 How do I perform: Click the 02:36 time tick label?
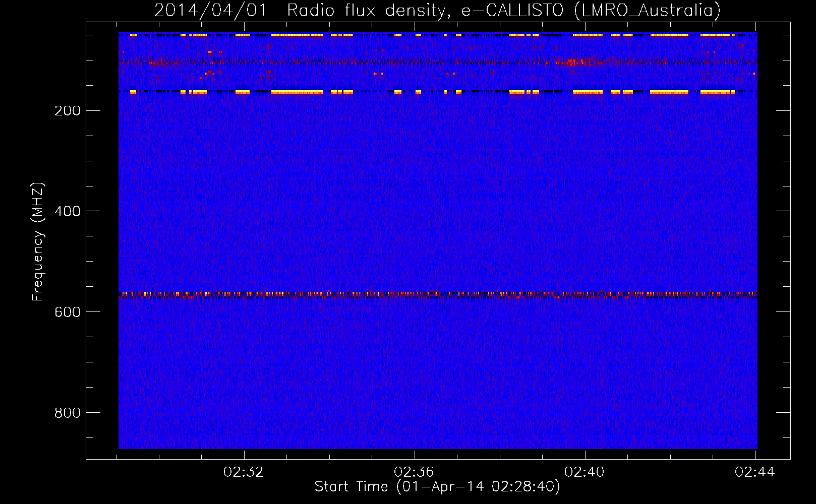point(414,472)
